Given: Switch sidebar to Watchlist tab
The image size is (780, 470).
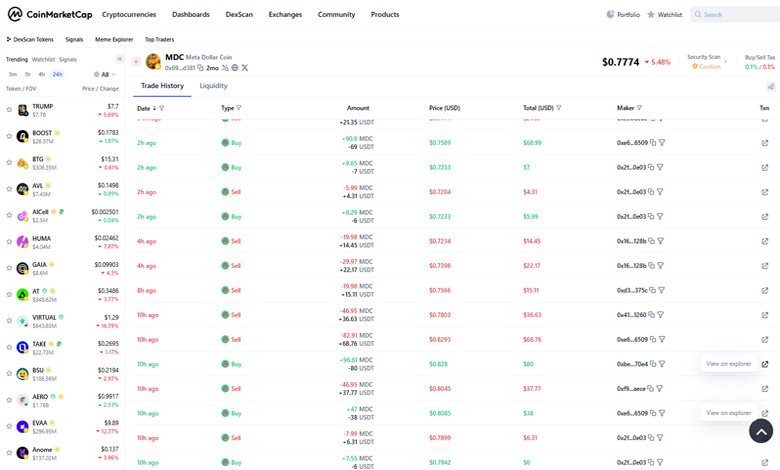Looking at the screenshot, I should click(43, 59).
